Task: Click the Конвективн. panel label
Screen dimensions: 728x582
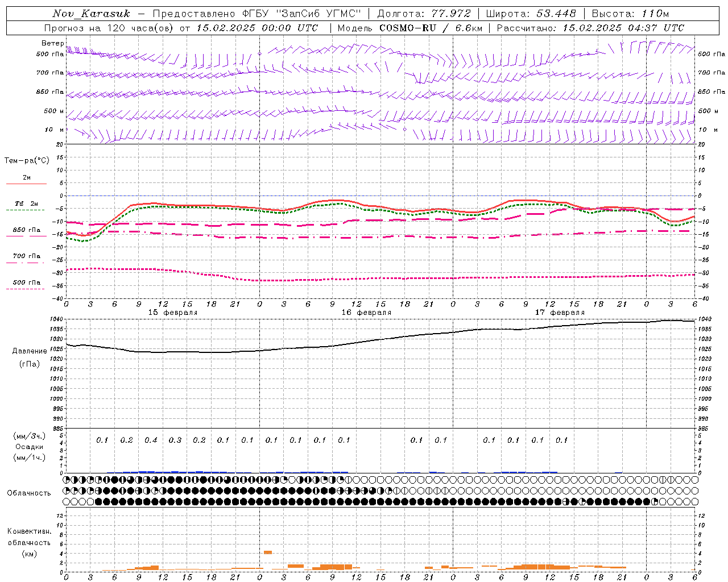Action: pos(29,531)
